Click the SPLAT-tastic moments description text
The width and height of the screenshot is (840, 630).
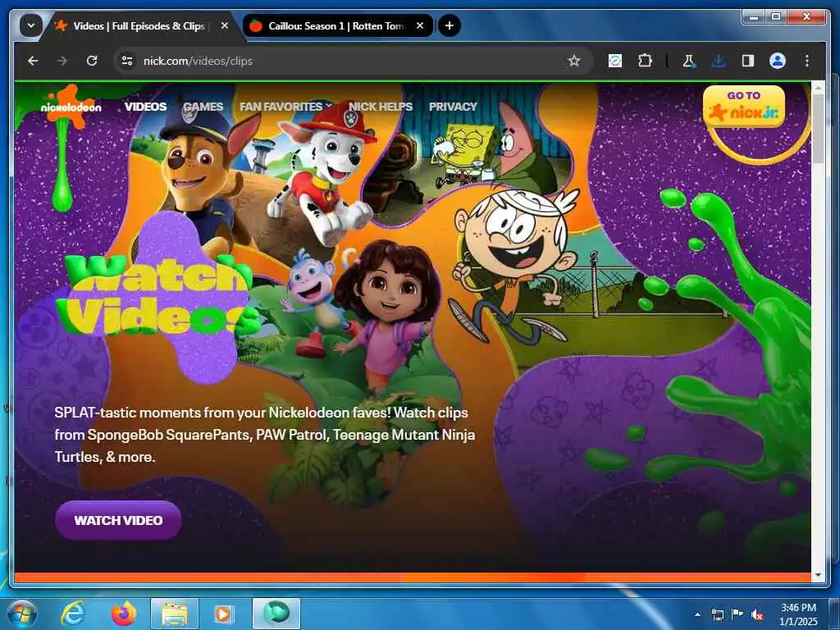265,435
